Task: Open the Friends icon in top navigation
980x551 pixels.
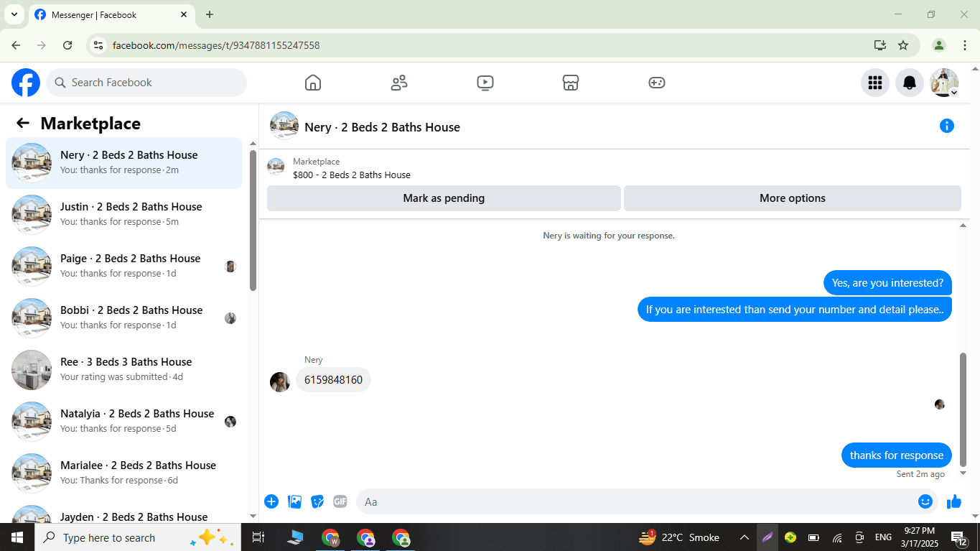Action: tap(399, 83)
